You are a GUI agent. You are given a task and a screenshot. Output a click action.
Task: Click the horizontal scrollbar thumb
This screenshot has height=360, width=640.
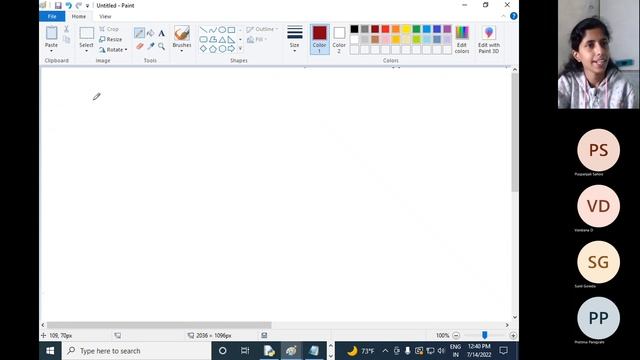click(159, 325)
